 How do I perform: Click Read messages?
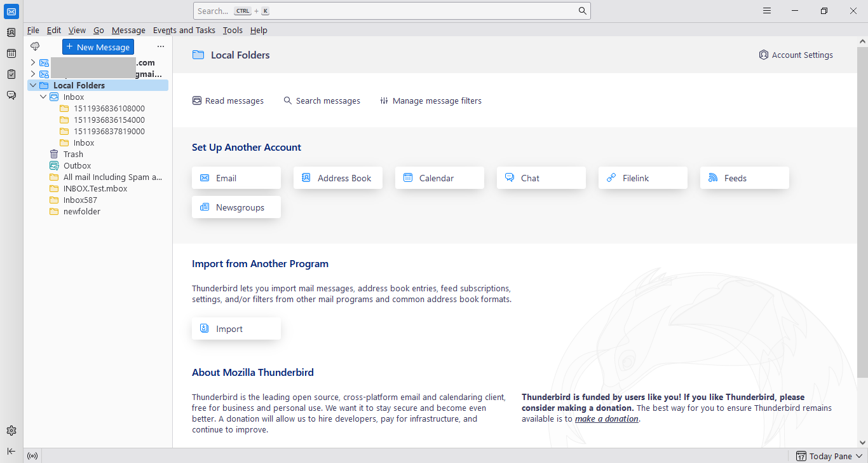228,100
